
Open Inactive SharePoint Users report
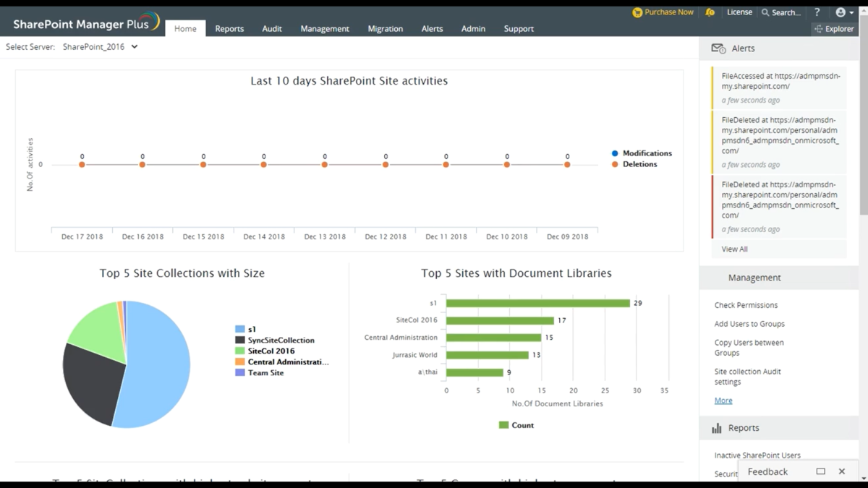[757, 455]
